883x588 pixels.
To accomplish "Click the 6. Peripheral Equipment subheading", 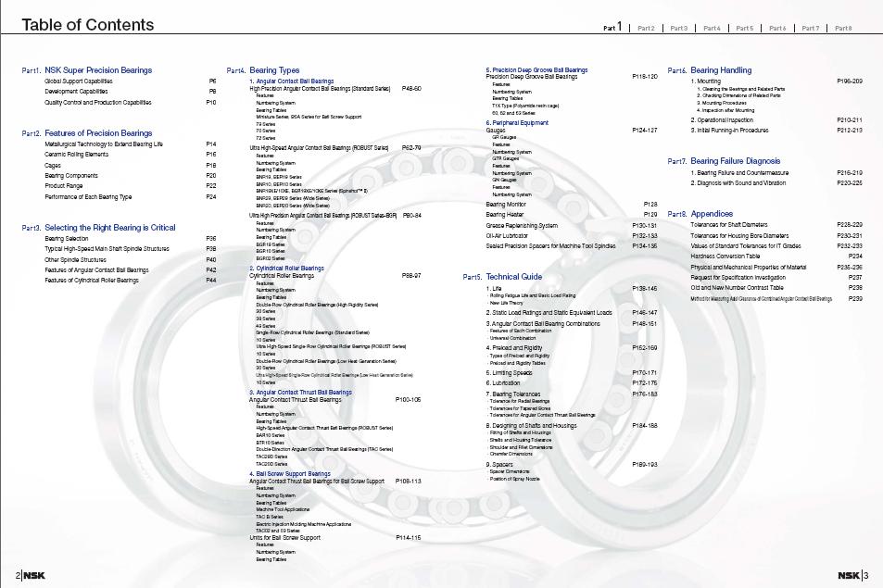I will point(517,122).
